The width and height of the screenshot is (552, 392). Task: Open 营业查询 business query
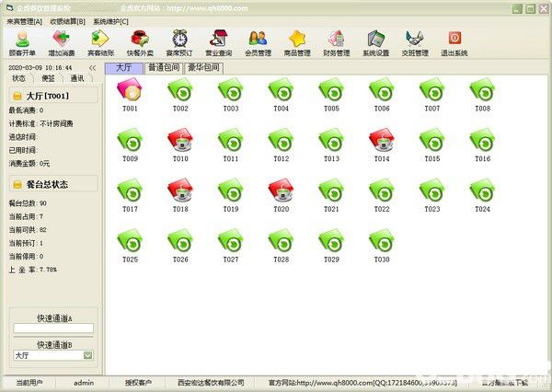pyautogui.click(x=219, y=43)
